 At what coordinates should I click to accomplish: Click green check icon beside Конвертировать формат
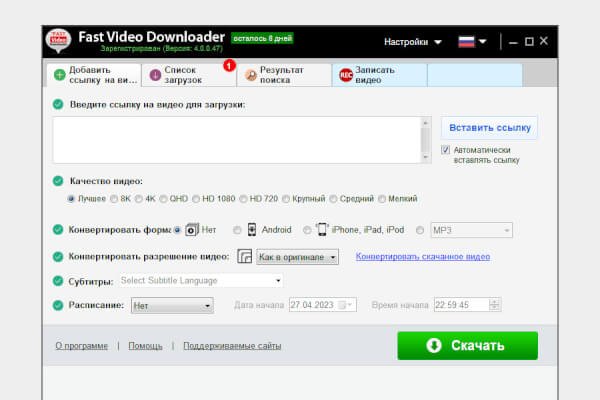coord(58,230)
